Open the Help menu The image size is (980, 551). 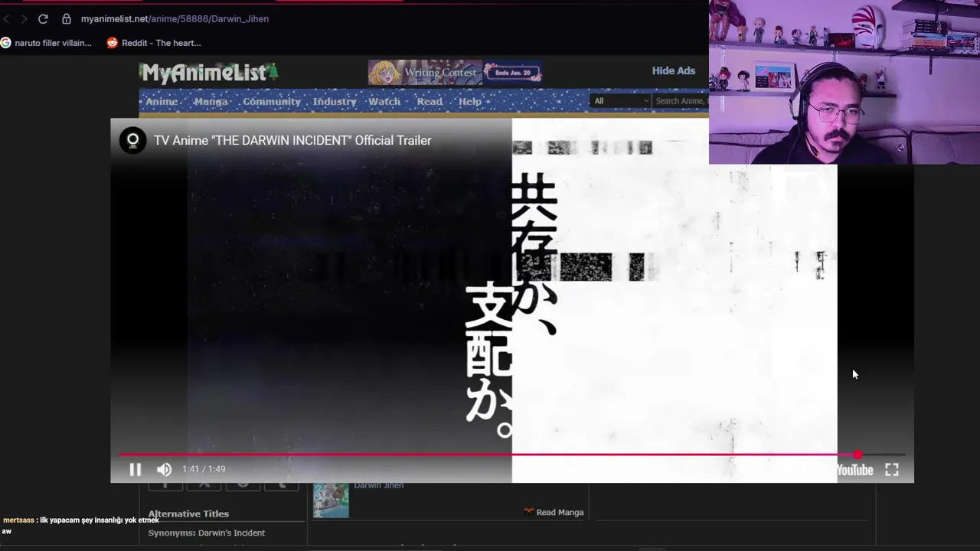pos(470,101)
